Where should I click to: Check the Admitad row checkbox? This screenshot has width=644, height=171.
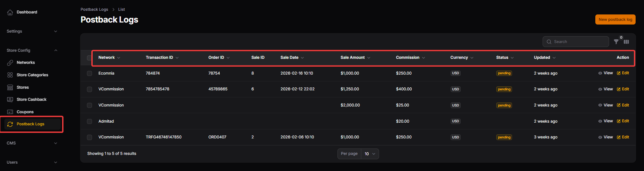pos(89,121)
